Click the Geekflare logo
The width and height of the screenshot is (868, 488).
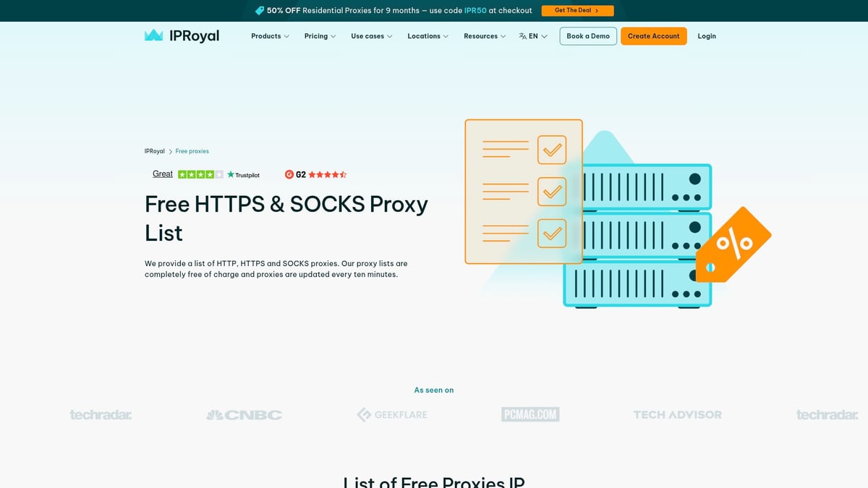point(391,414)
